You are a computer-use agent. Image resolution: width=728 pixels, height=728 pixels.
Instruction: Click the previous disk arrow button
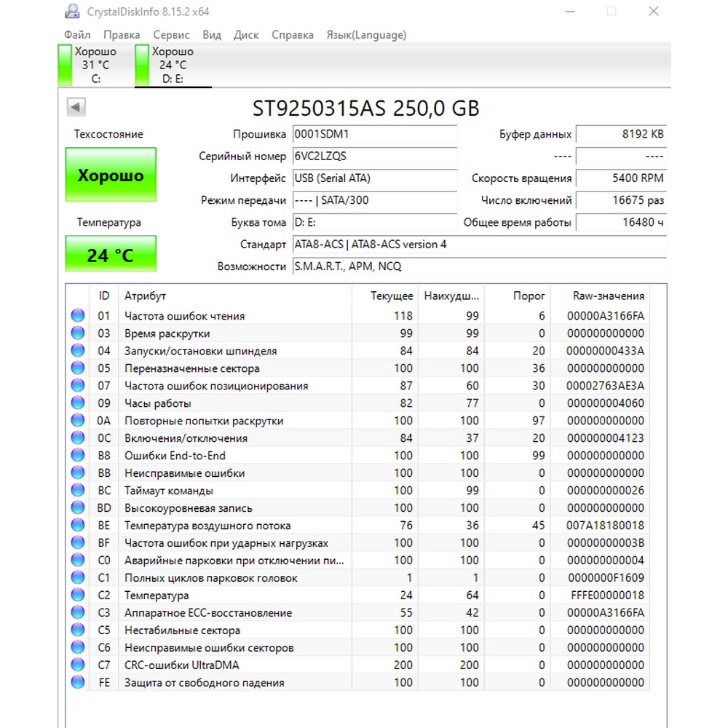coord(76,107)
